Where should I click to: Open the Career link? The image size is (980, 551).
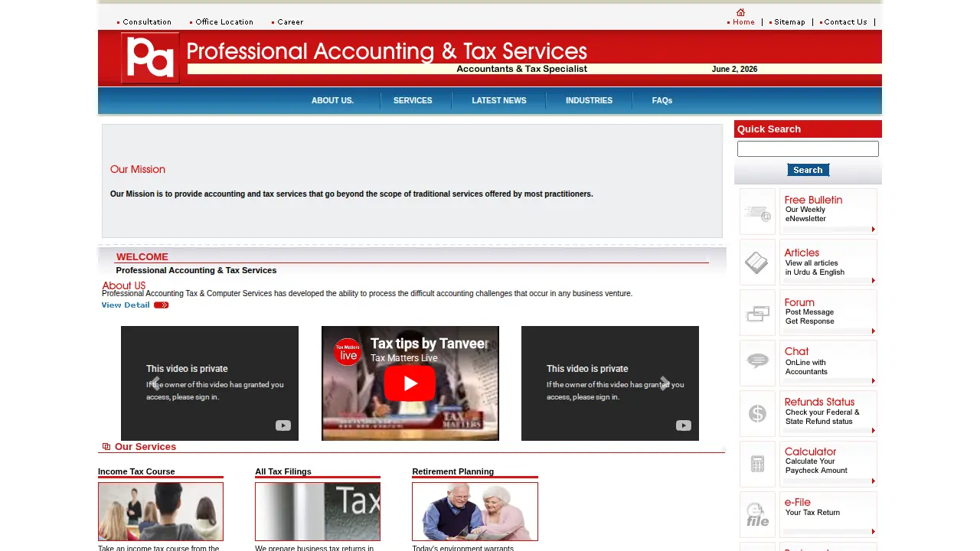(290, 22)
